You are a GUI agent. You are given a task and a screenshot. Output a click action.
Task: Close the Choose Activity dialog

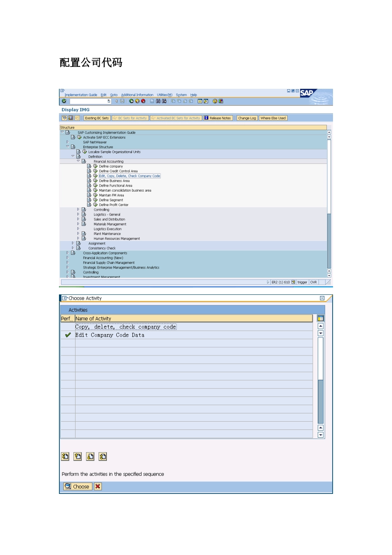coord(322,298)
